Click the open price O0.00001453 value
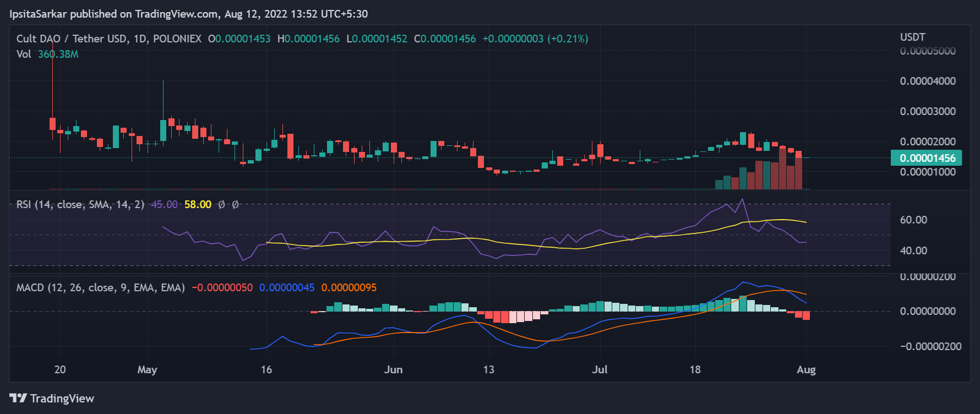Image resolution: width=980 pixels, height=414 pixels. tap(239, 39)
